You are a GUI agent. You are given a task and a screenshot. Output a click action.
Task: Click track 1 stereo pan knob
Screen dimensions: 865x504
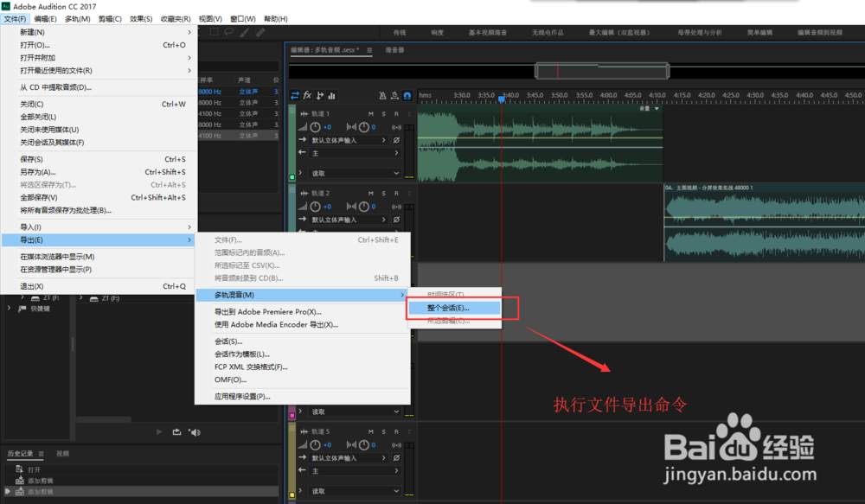[363, 127]
